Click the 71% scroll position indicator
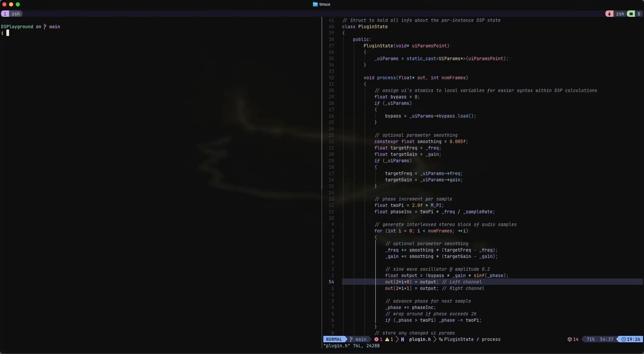Image resolution: width=644 pixels, height=354 pixels. tap(591, 339)
